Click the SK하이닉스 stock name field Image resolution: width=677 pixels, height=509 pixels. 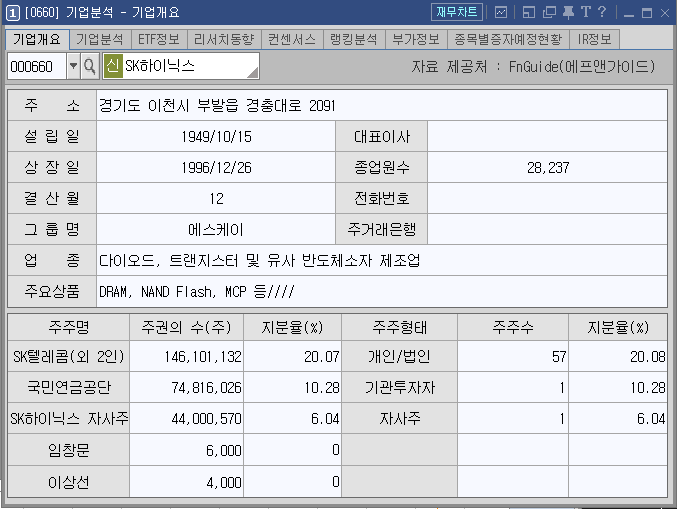click(x=180, y=66)
